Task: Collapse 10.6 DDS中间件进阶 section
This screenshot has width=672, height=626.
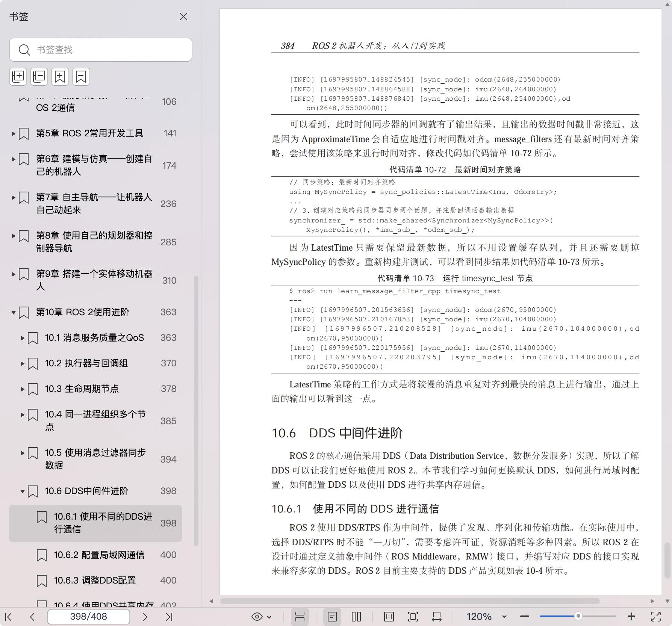Action: coord(23,491)
